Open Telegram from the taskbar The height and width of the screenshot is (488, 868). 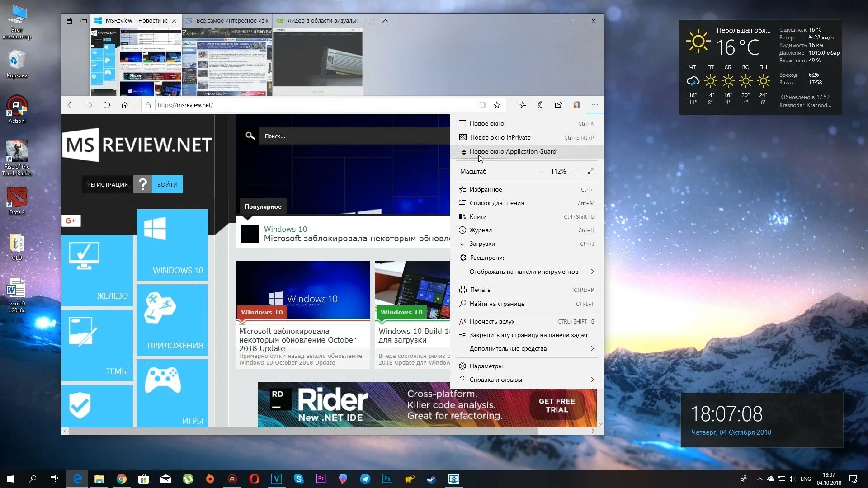[365, 479]
